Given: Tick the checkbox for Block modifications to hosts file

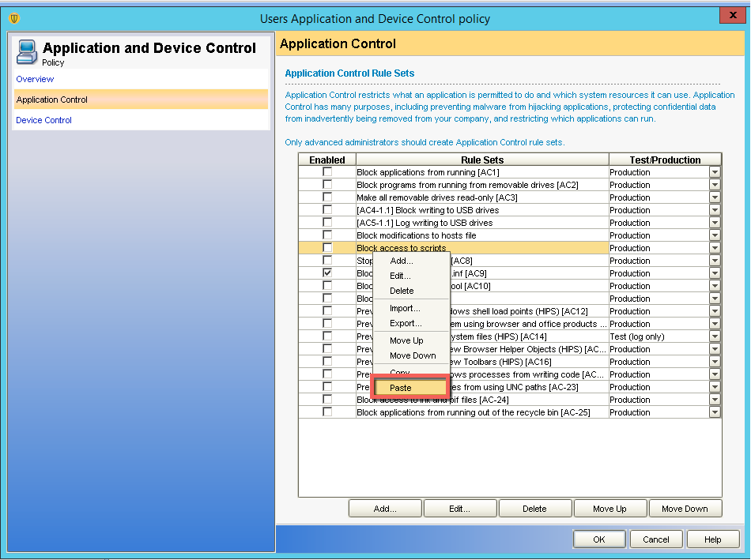Looking at the screenshot, I should (327, 235).
